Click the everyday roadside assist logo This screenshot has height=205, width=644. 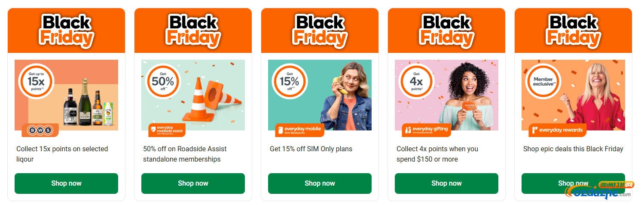pos(167,130)
